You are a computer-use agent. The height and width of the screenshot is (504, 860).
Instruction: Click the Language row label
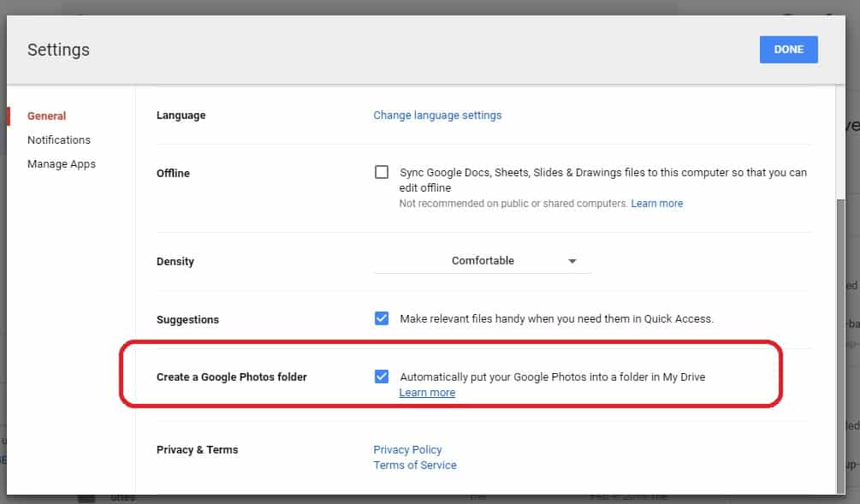181,116
